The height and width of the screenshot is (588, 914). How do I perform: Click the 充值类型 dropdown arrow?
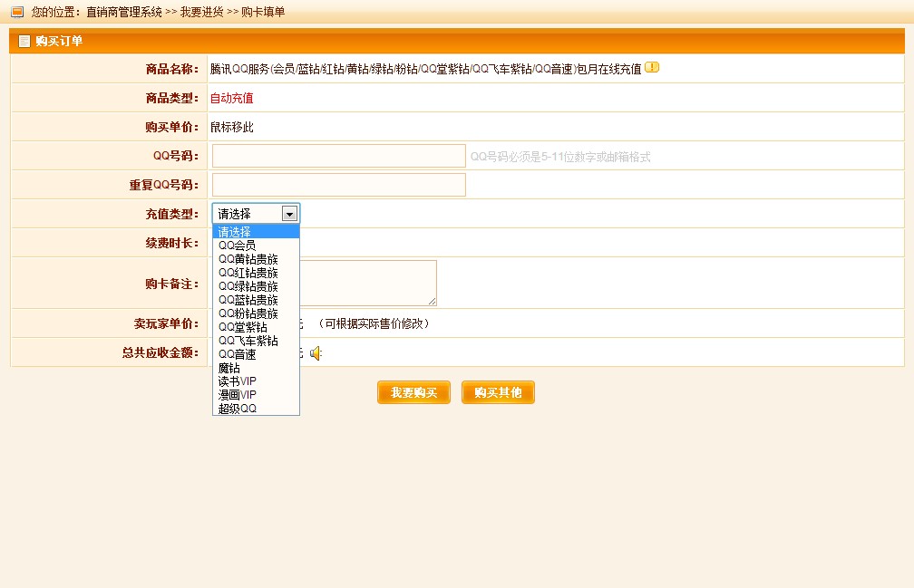pyautogui.click(x=289, y=214)
